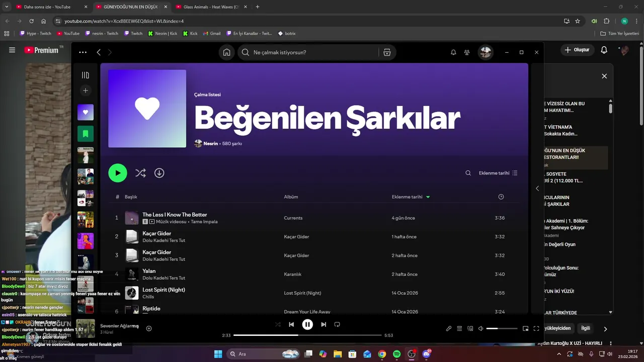644x362 pixels.
Task: Open the YouTube hamburger guide menu
Action: click(12, 50)
